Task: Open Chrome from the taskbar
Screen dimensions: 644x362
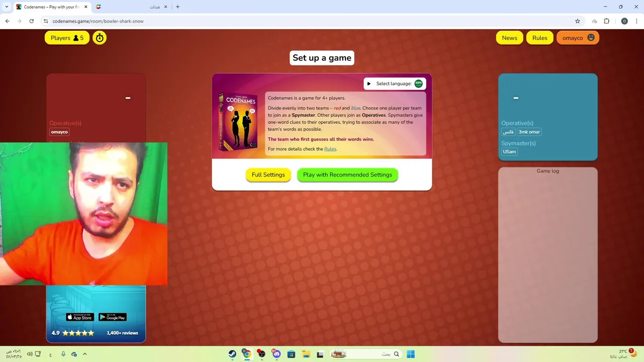Action: pyautogui.click(x=247, y=354)
